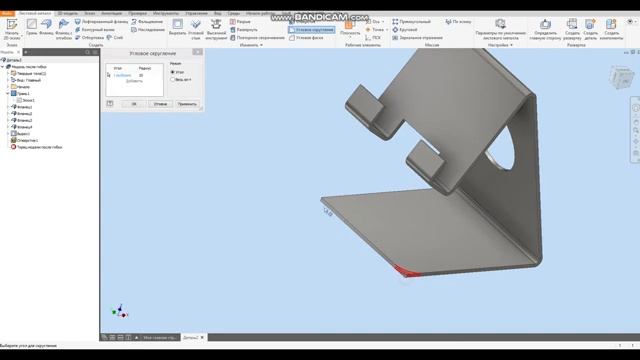Choose Наследование (Derive) tool
Image resolution: width=640 pixels, height=360 pixels.
[148, 29]
